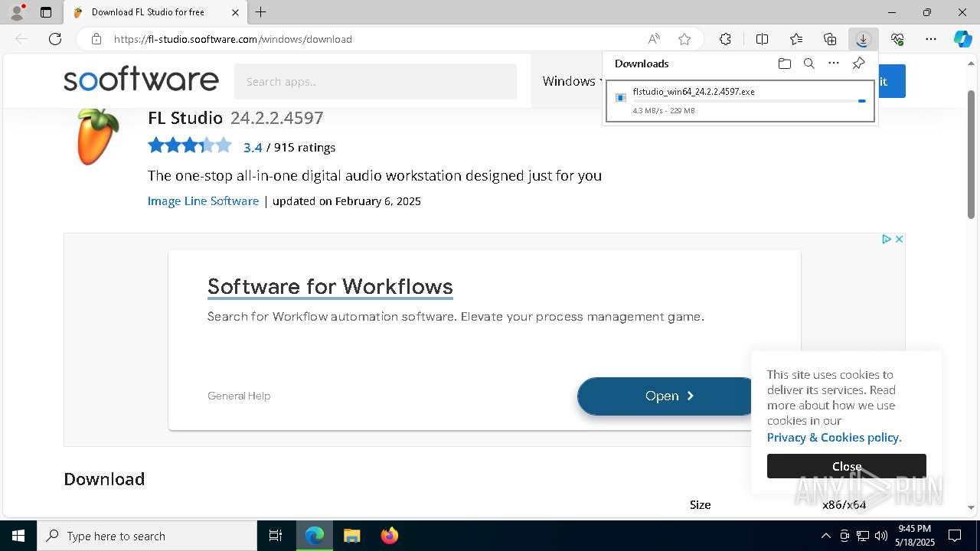This screenshot has height=551, width=980.
Task: Expand the Windows platform dropdown
Action: [x=572, y=81]
